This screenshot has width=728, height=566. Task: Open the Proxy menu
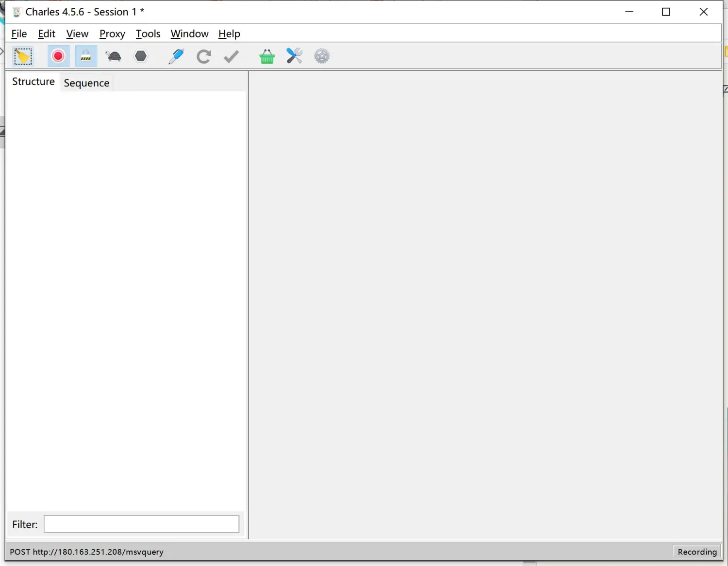coord(112,33)
